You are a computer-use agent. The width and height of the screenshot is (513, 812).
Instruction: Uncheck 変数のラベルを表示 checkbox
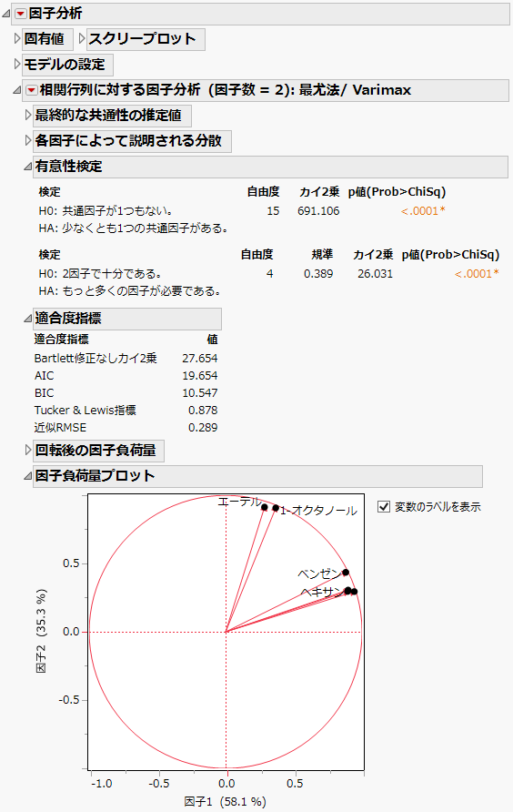[384, 506]
